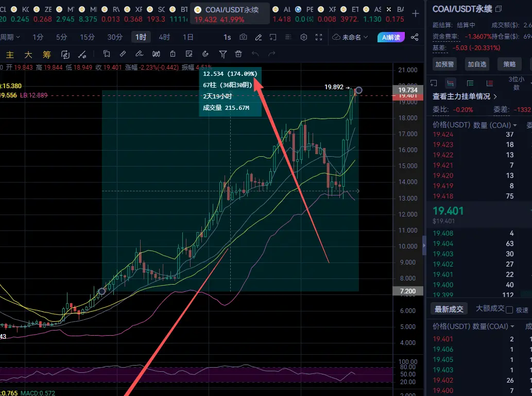Image resolution: width=532 pixels, height=396 pixels.
Task: Open 数量(COAI) dropdown in latest trades header
Action: coord(493,326)
